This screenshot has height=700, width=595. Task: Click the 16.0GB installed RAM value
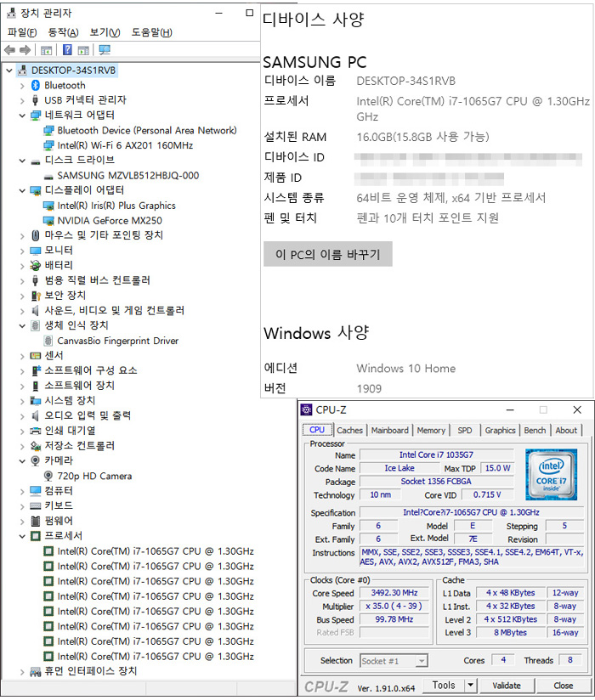(422, 137)
